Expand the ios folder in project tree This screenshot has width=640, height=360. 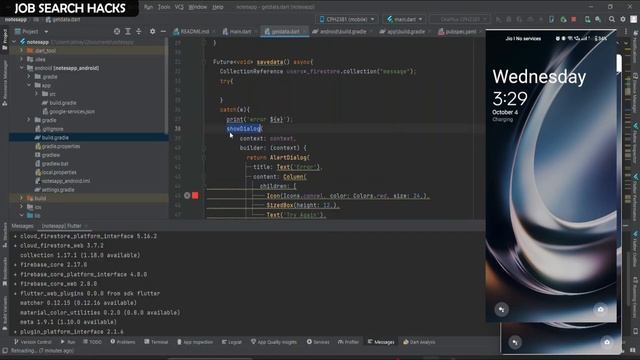pos(22,207)
